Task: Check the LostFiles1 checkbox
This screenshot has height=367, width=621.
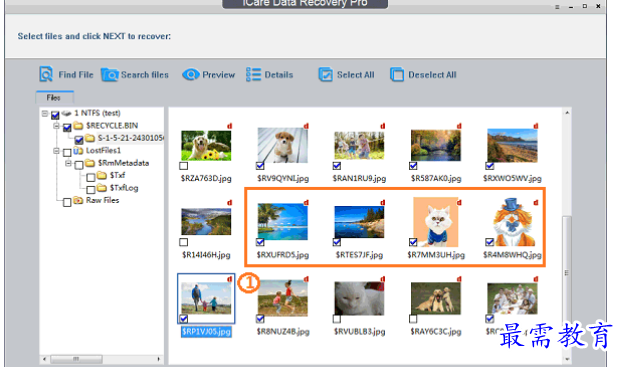Action: [x=67, y=152]
